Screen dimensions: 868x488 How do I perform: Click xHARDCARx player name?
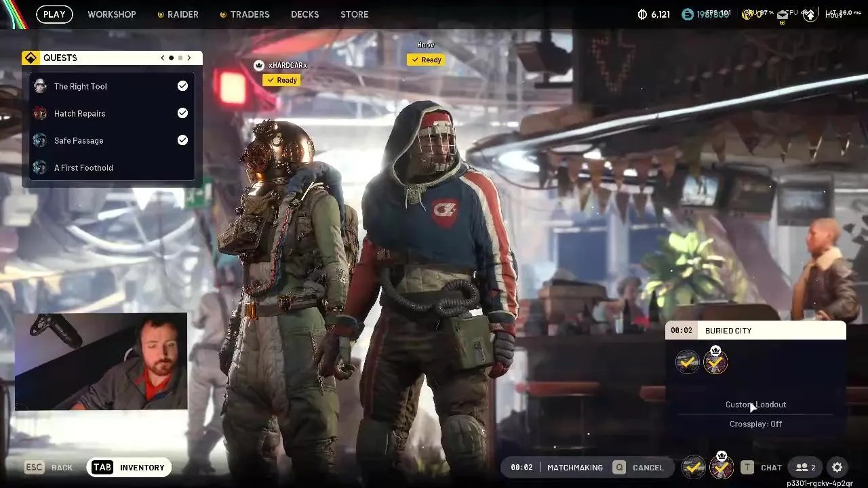(288, 66)
